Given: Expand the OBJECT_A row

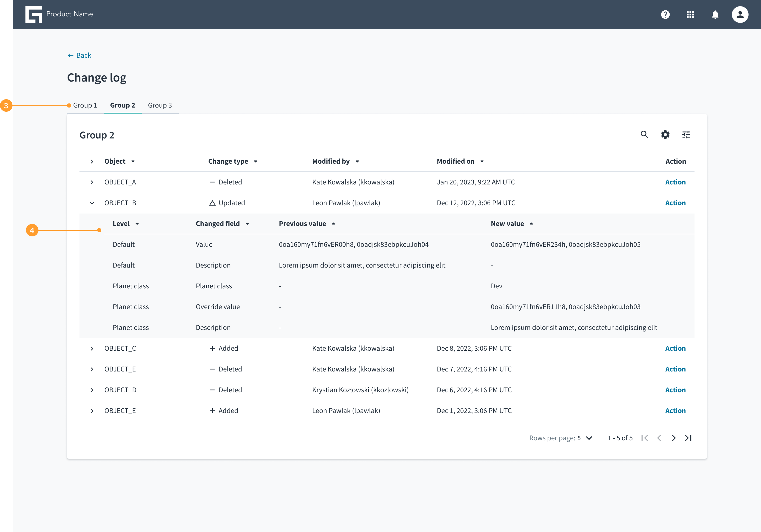Looking at the screenshot, I should (x=92, y=182).
